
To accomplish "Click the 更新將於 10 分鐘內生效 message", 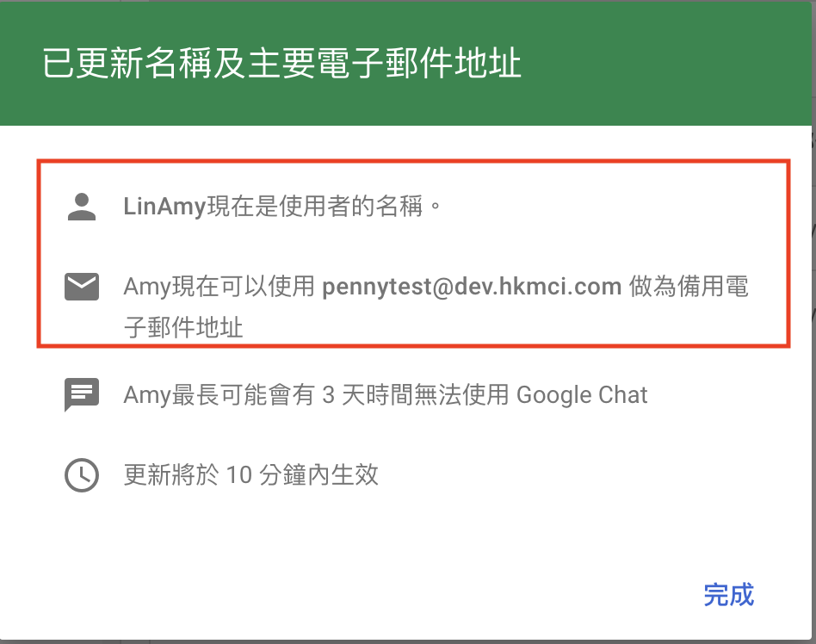I will (x=250, y=474).
